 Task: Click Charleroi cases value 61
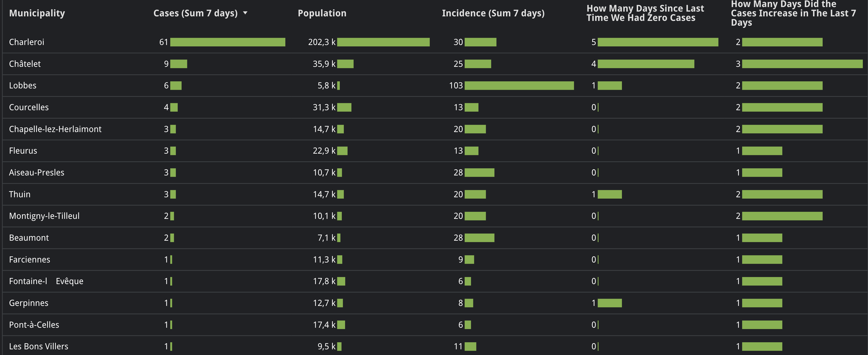[x=164, y=42]
